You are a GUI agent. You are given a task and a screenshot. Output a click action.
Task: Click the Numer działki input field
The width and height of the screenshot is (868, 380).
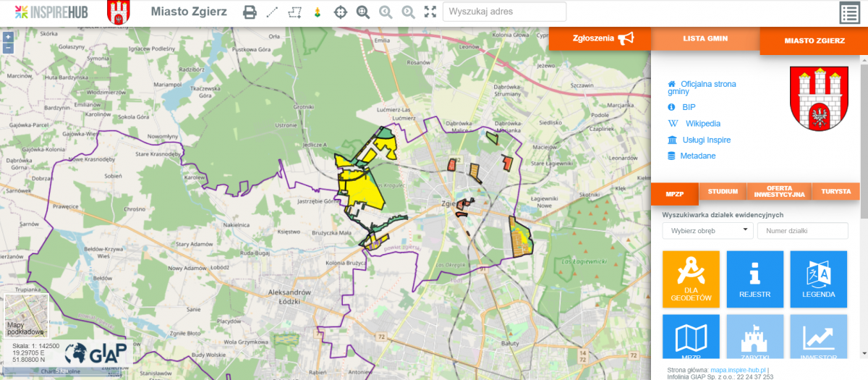(x=802, y=231)
